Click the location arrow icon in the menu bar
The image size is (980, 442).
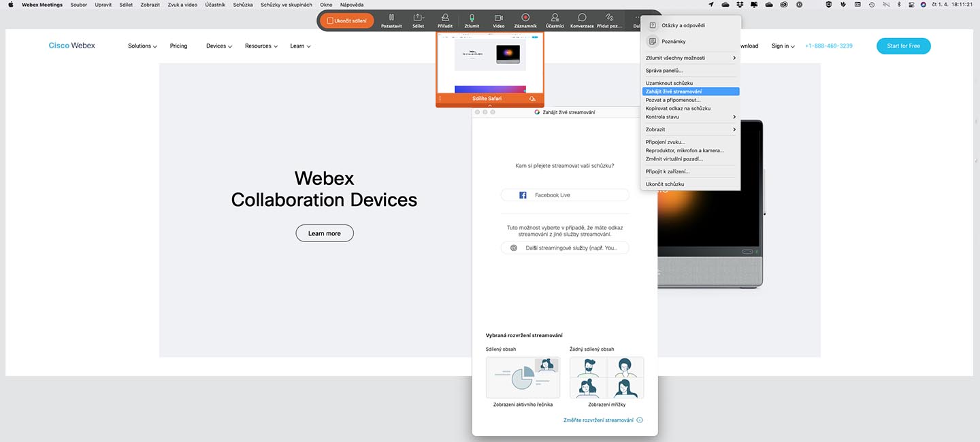pyautogui.click(x=711, y=4)
